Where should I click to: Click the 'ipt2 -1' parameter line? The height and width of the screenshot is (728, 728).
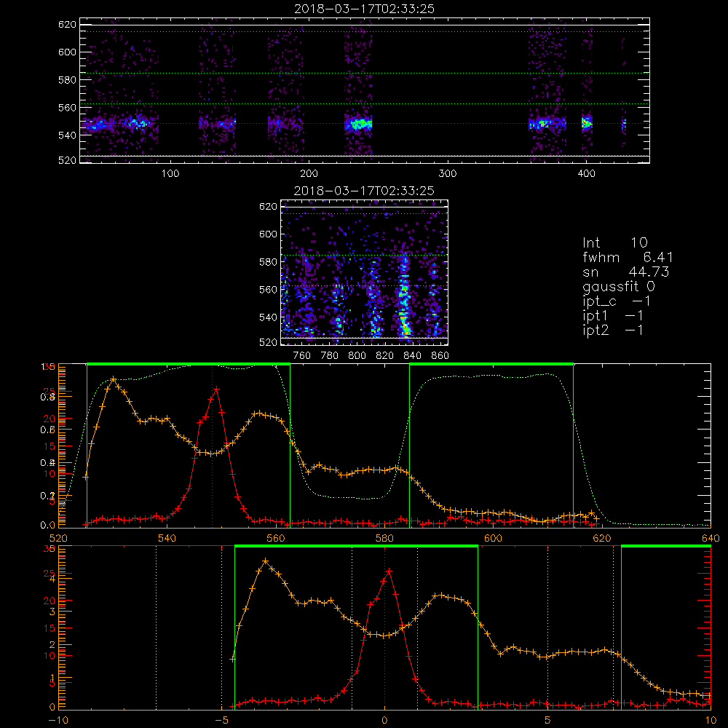pos(612,330)
